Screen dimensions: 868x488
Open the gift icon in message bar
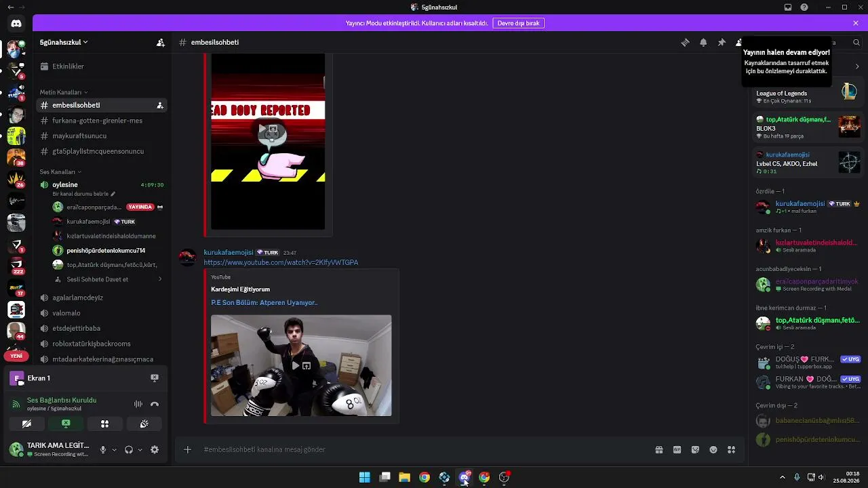[658, 449]
